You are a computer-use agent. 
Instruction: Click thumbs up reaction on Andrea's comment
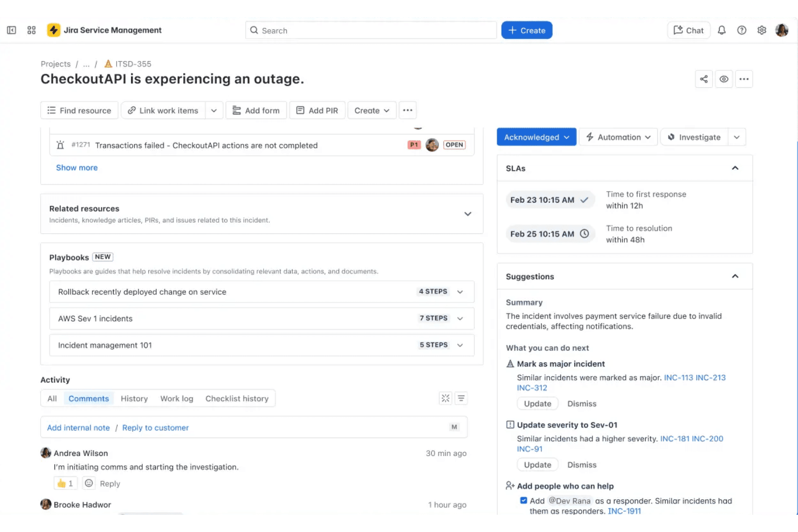point(66,483)
